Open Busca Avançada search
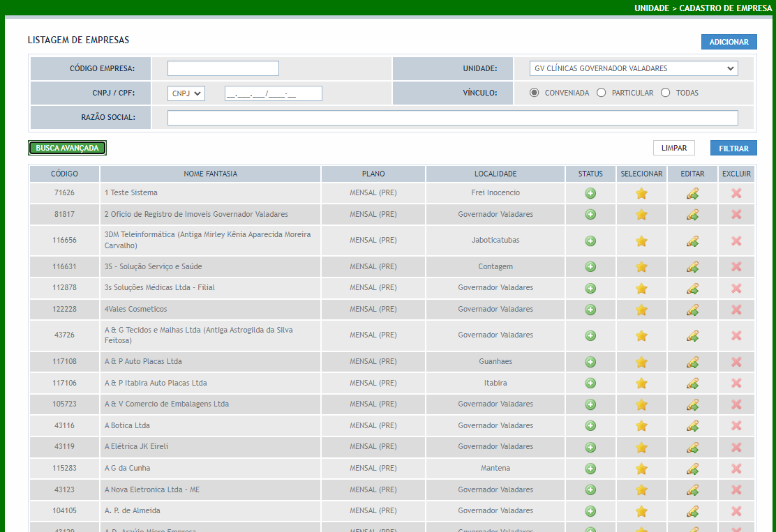The image size is (776, 532). 67,148
